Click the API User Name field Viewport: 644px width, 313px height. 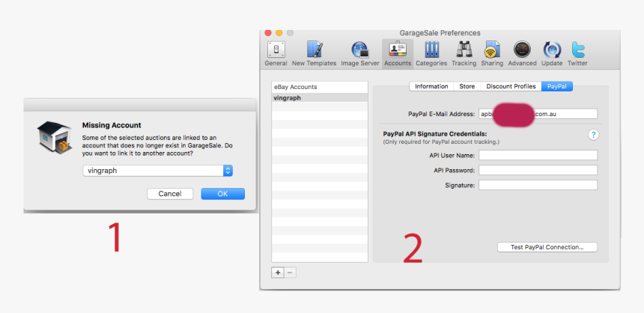point(538,155)
